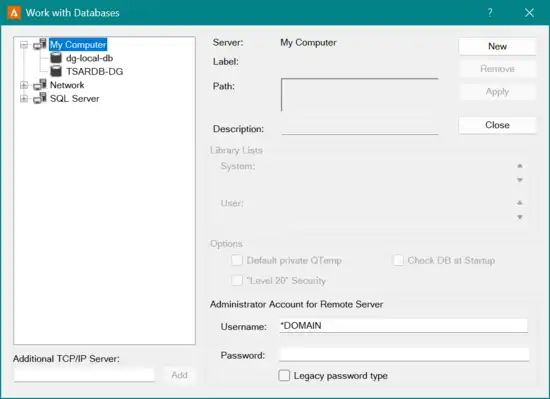
Task: Toggle "Level 20" Security checkbox
Action: [x=237, y=280]
